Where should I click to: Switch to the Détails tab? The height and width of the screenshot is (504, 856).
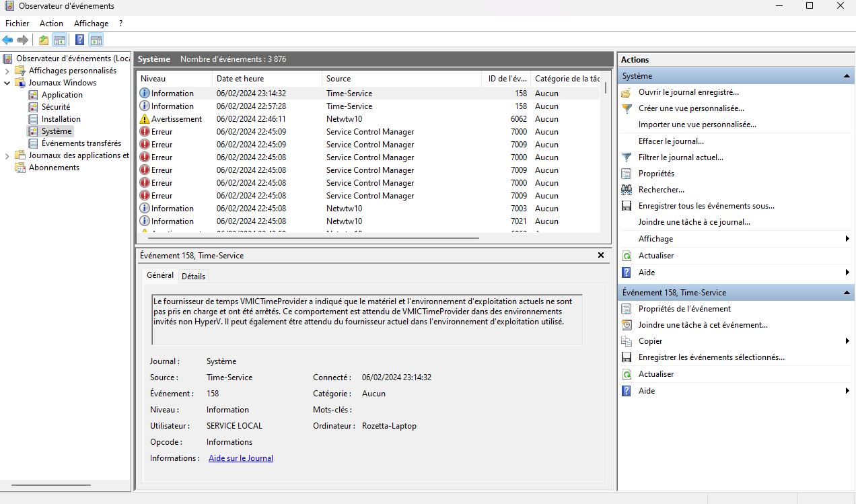coord(193,276)
